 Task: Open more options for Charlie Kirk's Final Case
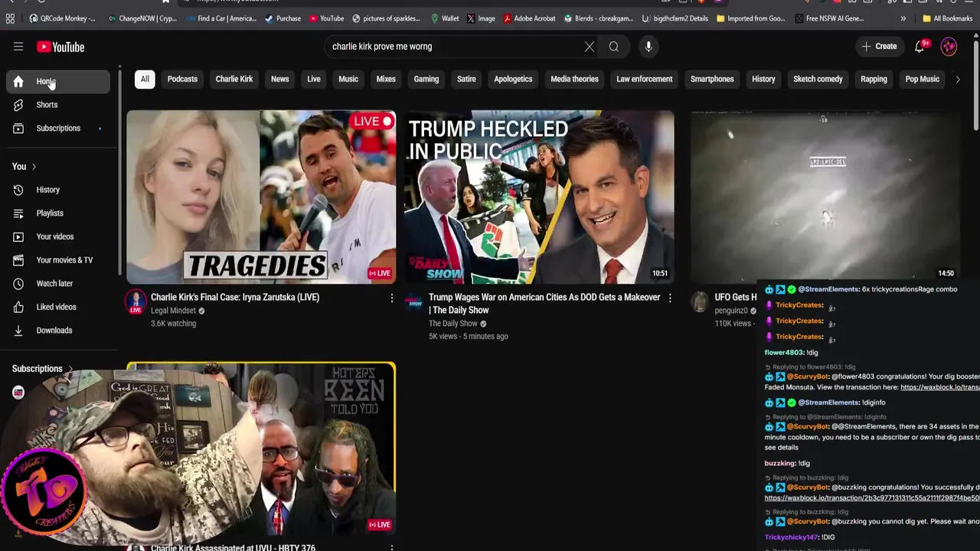(392, 298)
